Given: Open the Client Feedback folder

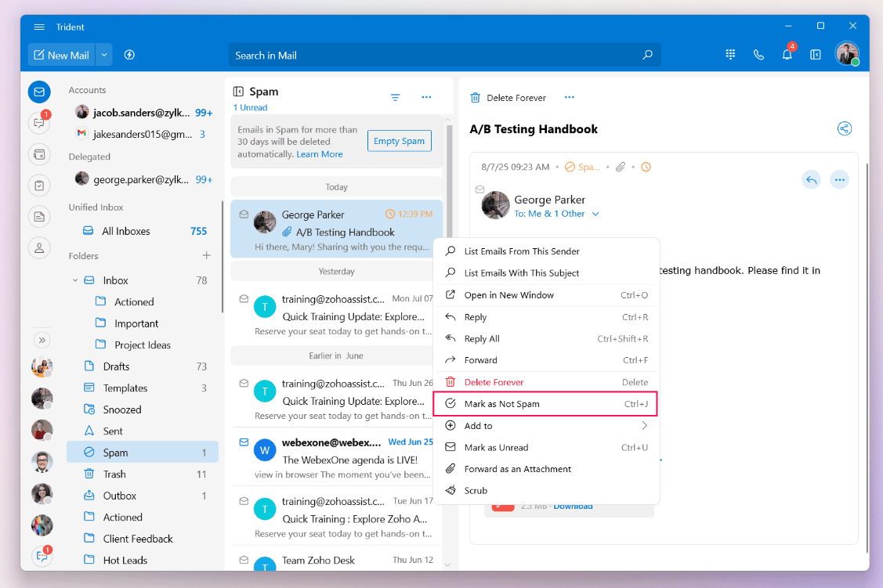Looking at the screenshot, I should [x=143, y=539].
